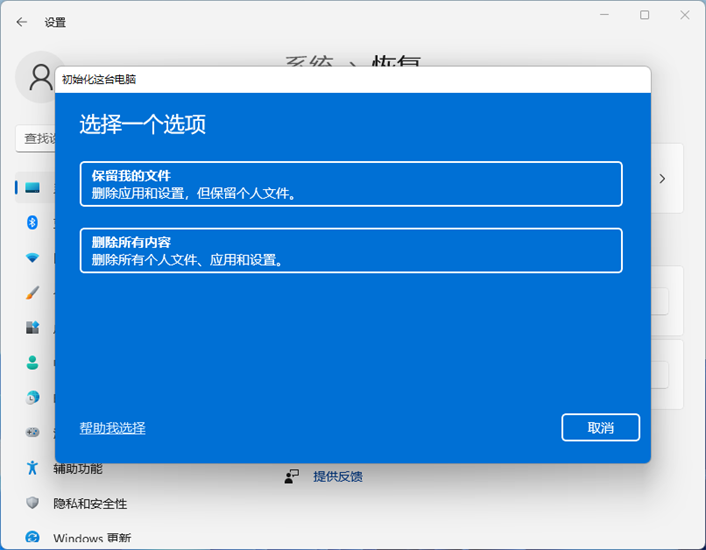The image size is (706, 550).
Task: Expand the chevron arrow on right panel
Action: [x=661, y=178]
